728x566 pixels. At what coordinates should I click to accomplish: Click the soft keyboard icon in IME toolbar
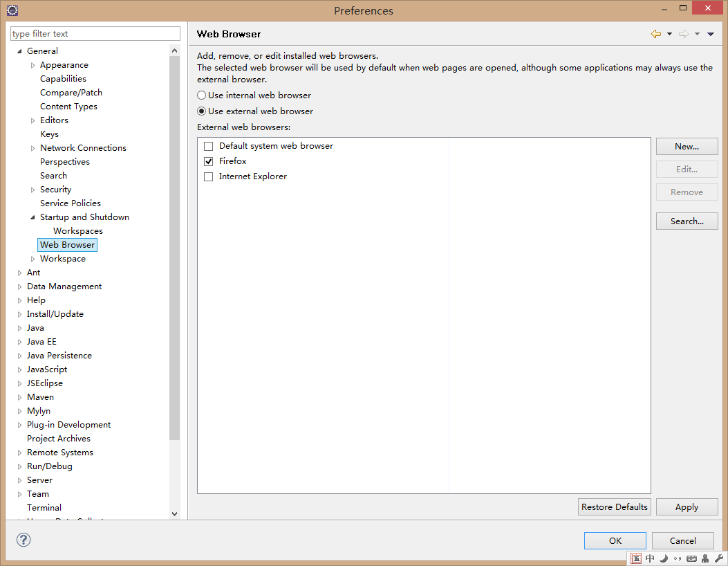691,558
